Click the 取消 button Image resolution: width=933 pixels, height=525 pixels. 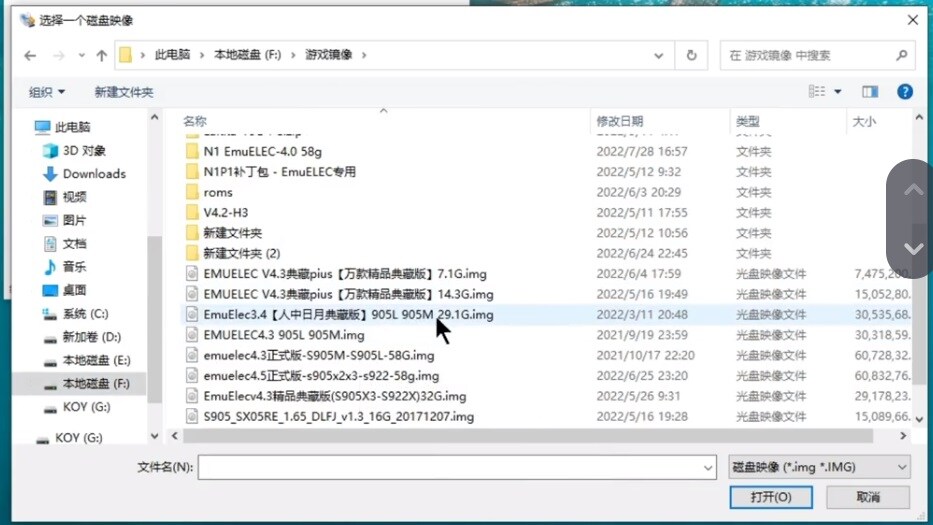[868, 497]
